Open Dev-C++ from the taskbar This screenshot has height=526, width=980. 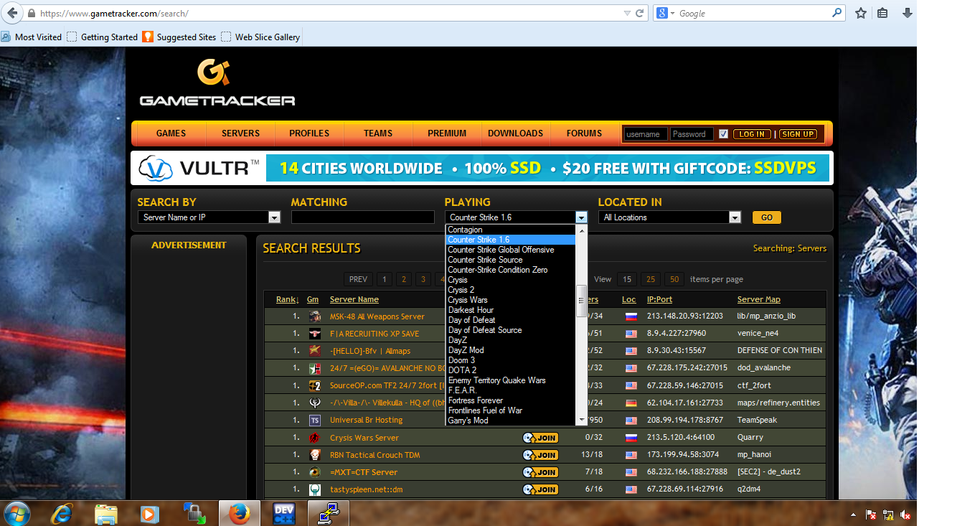(x=284, y=514)
